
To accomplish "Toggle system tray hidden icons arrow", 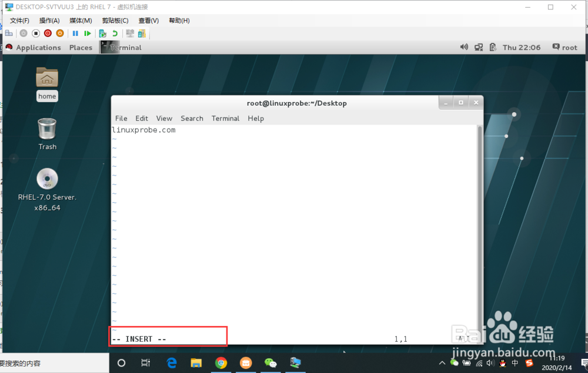I will [x=442, y=363].
